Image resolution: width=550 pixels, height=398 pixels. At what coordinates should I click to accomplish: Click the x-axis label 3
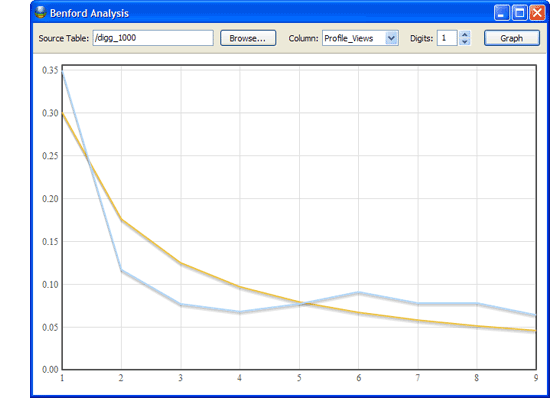coord(181,378)
